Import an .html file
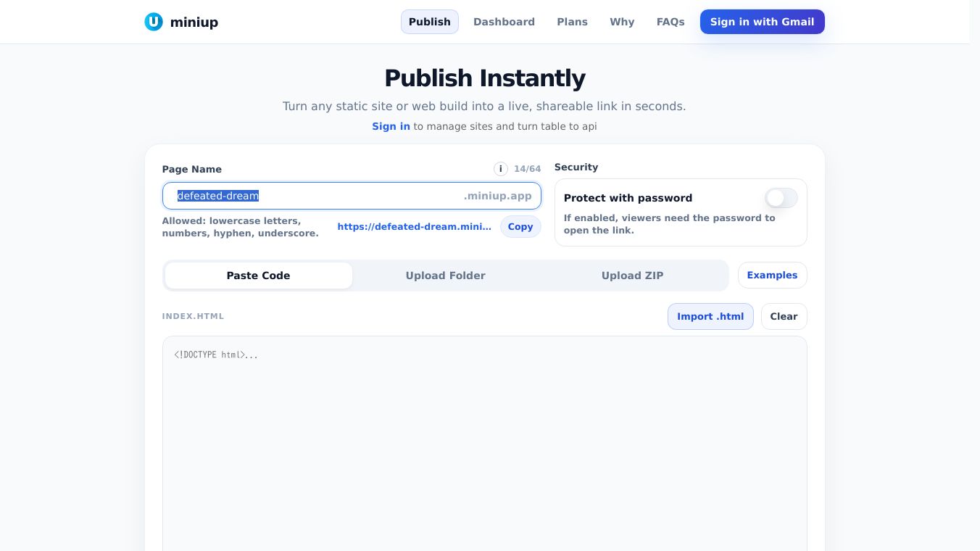 pos(710,317)
